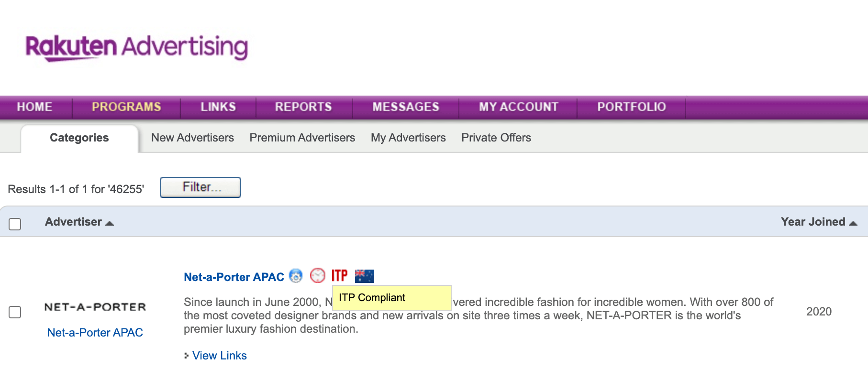This screenshot has width=868, height=391.
Task: Go to the MY ACCOUNT menu
Action: pyautogui.click(x=519, y=107)
